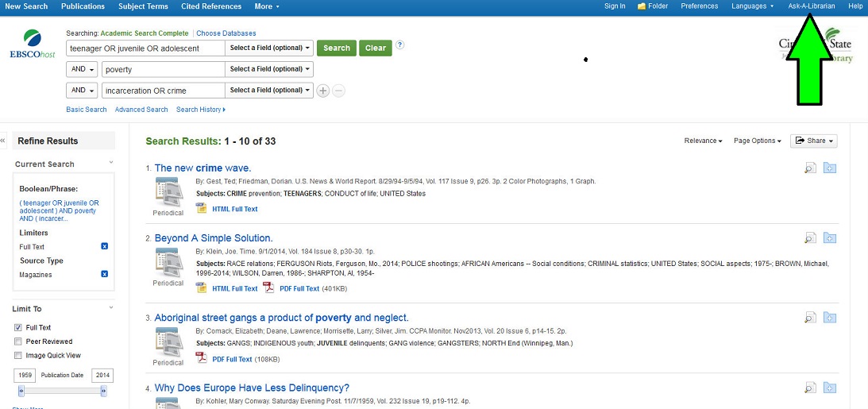Change AND operator before poverty
The width and height of the screenshot is (868, 409).
(x=82, y=69)
